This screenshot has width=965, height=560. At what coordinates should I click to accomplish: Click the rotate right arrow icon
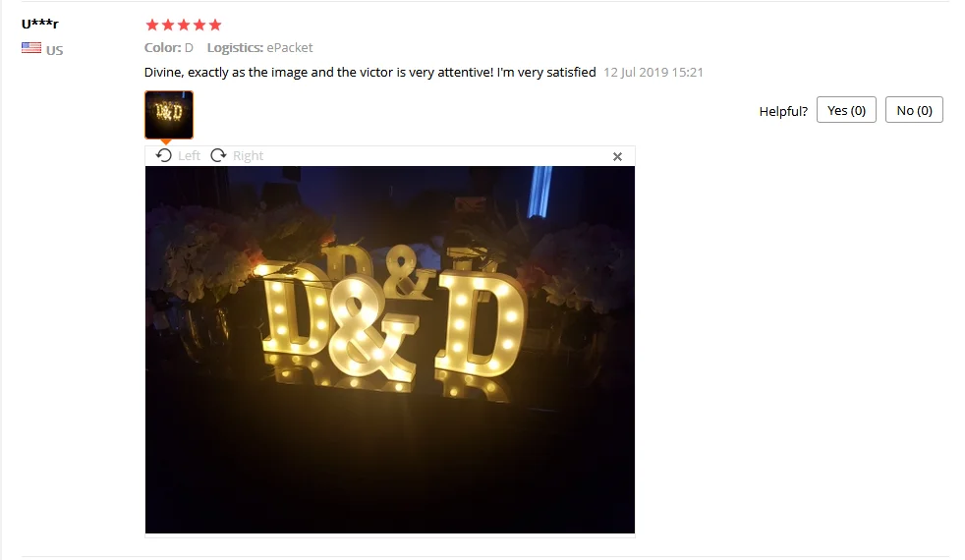[x=218, y=155]
